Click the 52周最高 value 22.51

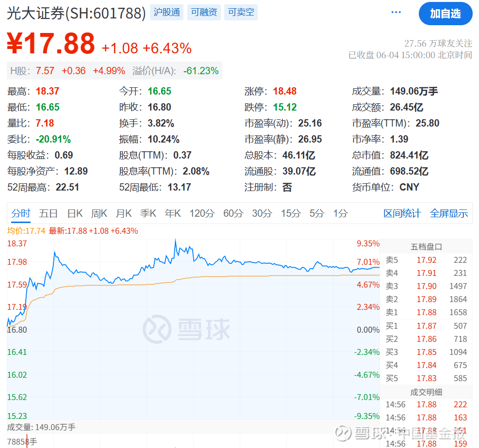(x=67, y=187)
